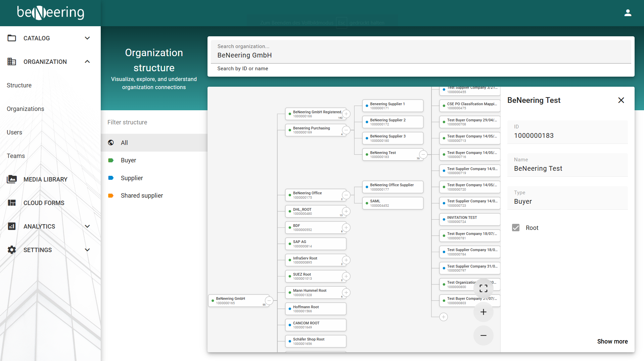Open the Users menu item
The height and width of the screenshot is (361, 644).
pos(14,132)
